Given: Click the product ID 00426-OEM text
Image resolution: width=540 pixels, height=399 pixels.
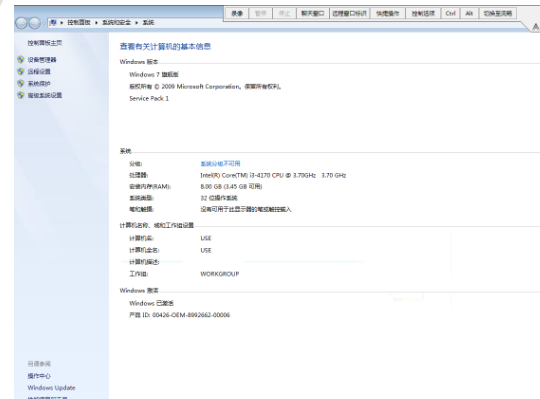Looking at the screenshot, I should [179, 315].
